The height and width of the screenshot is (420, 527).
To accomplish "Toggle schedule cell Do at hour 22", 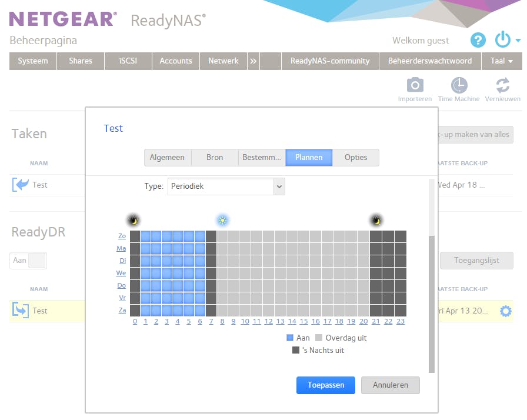I will pos(388,286).
